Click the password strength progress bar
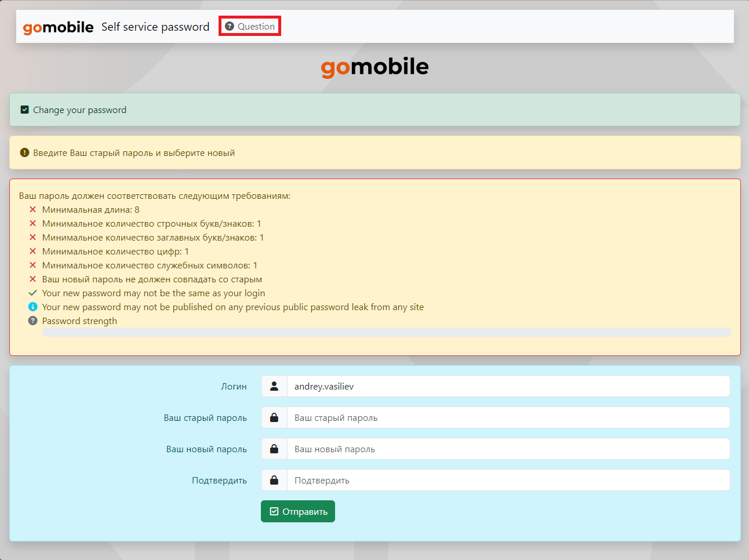Screen dimensions: 749x560 point(386,333)
